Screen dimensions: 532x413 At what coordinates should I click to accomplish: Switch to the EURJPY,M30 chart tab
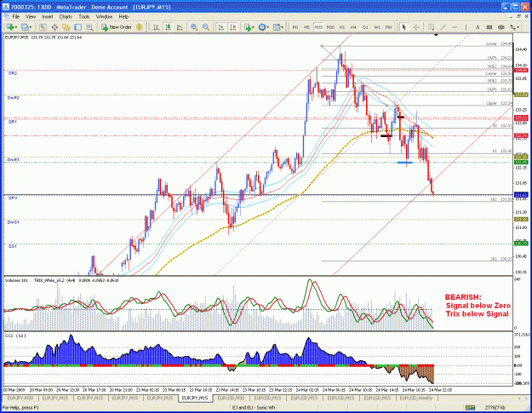[20, 398]
